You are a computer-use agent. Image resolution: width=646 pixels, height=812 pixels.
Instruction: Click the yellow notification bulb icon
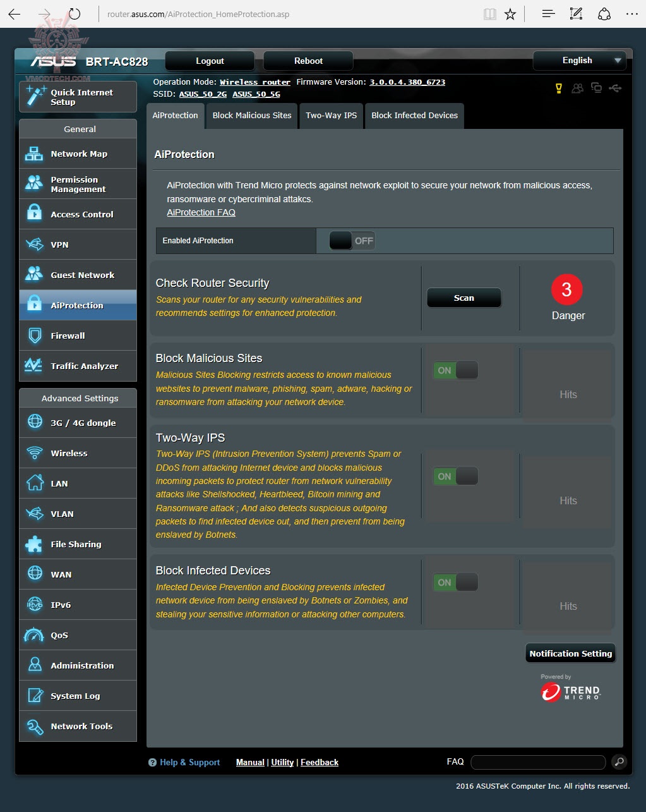pos(559,88)
